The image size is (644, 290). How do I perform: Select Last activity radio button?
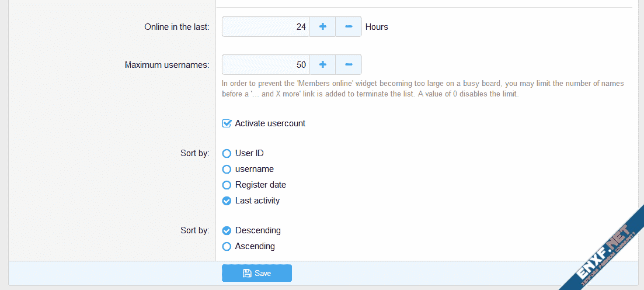pyautogui.click(x=227, y=201)
